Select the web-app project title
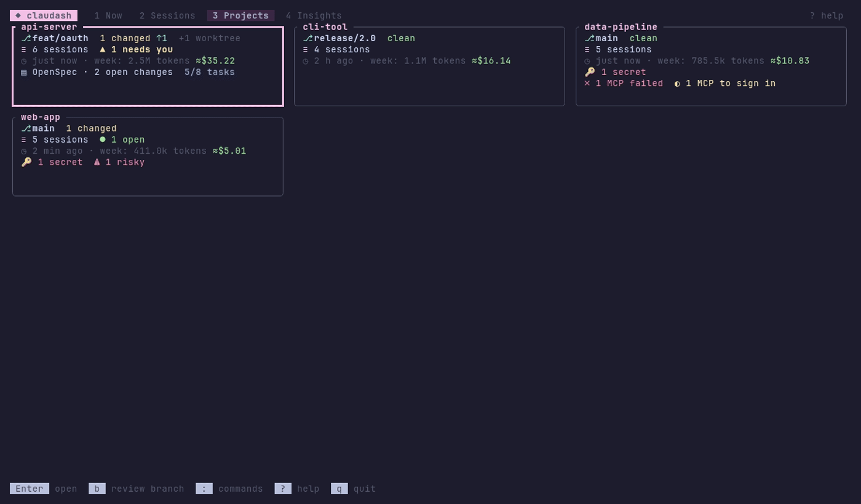This screenshot has width=861, height=504. click(41, 117)
